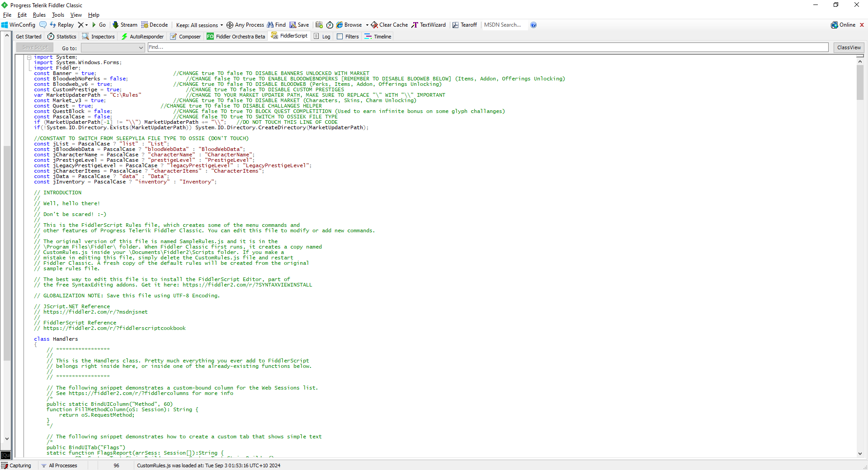Expand the Browse dropdown arrow
Viewport: 868px width, 470px height.
[x=367, y=25]
